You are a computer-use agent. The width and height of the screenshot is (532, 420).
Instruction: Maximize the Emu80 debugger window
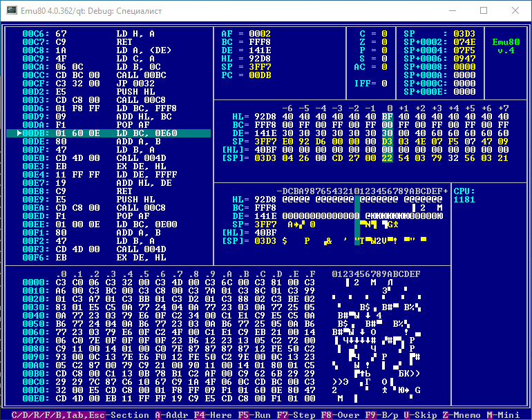coord(483,11)
